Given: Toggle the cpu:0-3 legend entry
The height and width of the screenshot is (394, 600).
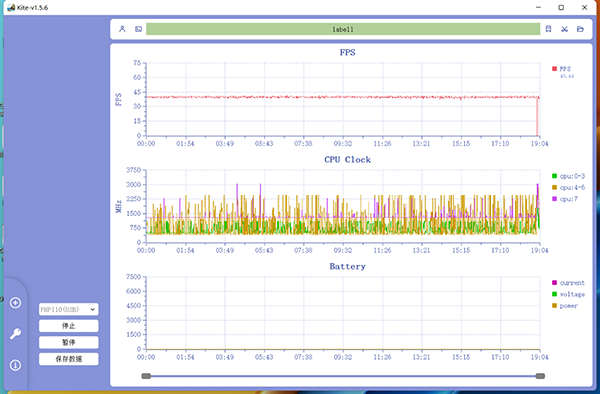Looking at the screenshot, I should (x=569, y=176).
